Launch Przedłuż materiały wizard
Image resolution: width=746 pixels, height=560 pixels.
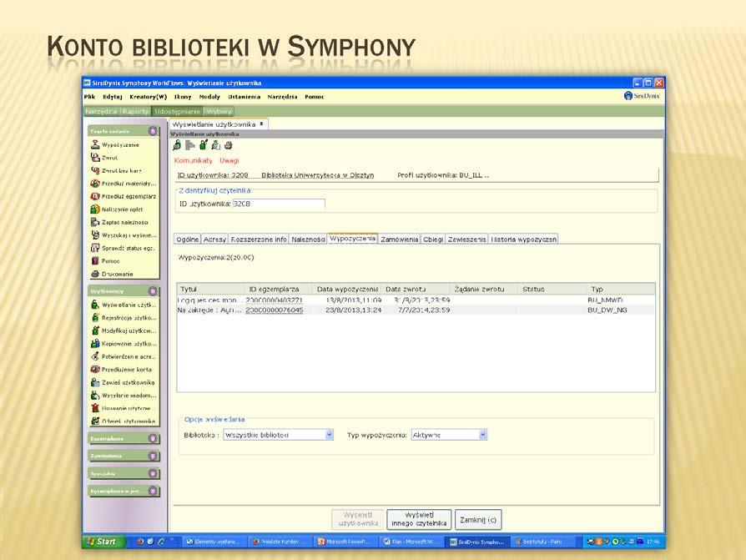[123, 183]
